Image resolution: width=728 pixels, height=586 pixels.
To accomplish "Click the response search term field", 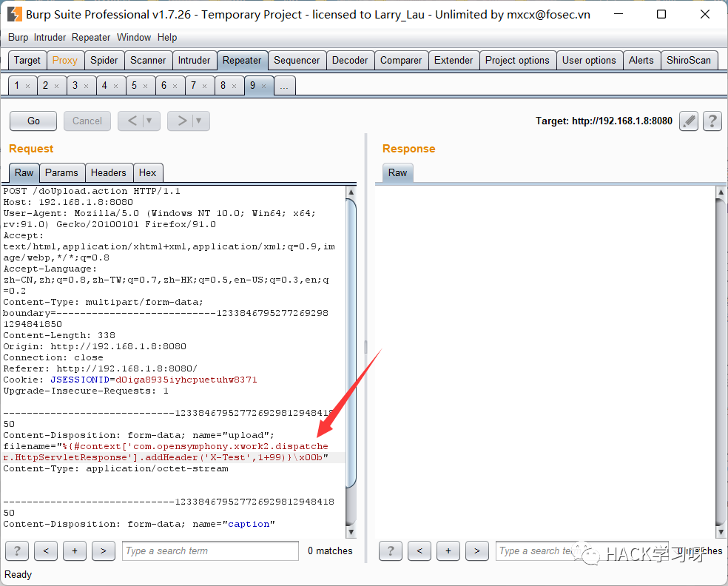I will [x=582, y=550].
